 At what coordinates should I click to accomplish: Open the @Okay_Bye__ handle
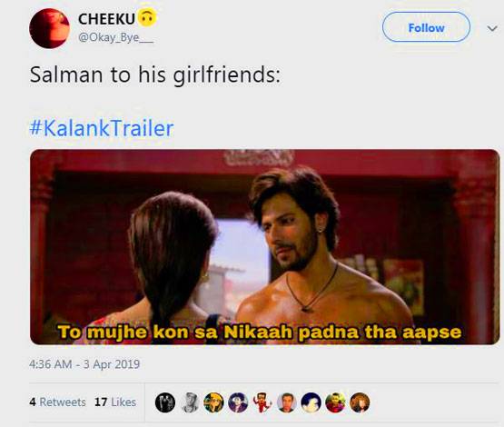tap(115, 38)
